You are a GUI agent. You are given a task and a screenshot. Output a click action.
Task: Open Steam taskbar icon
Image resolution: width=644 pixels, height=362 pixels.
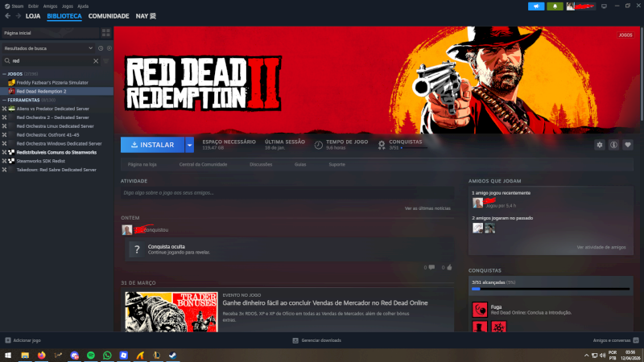(x=173, y=355)
